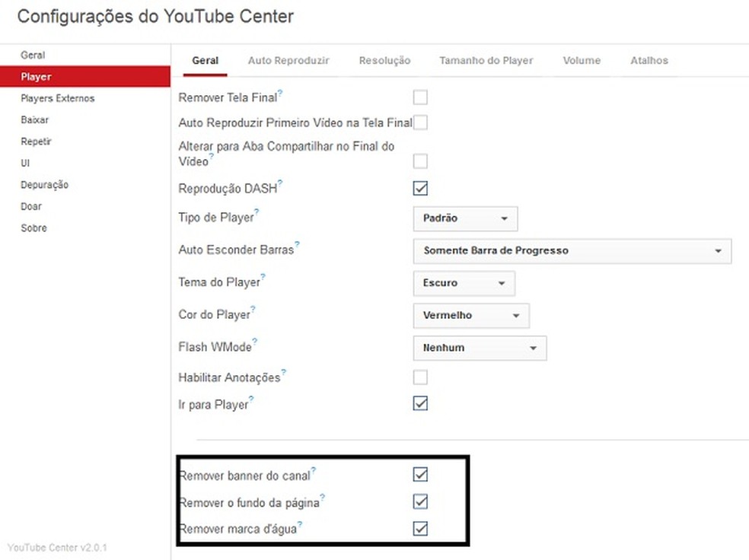Select Player category in sidebar

(x=85, y=76)
